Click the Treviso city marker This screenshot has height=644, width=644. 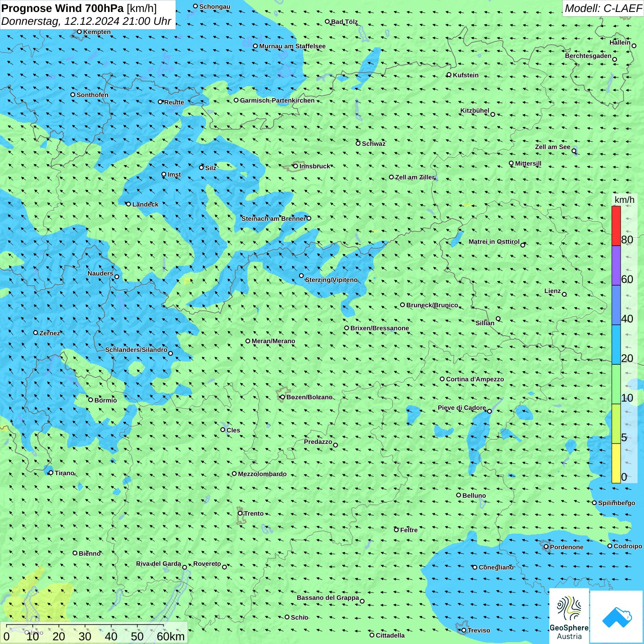click(464, 630)
